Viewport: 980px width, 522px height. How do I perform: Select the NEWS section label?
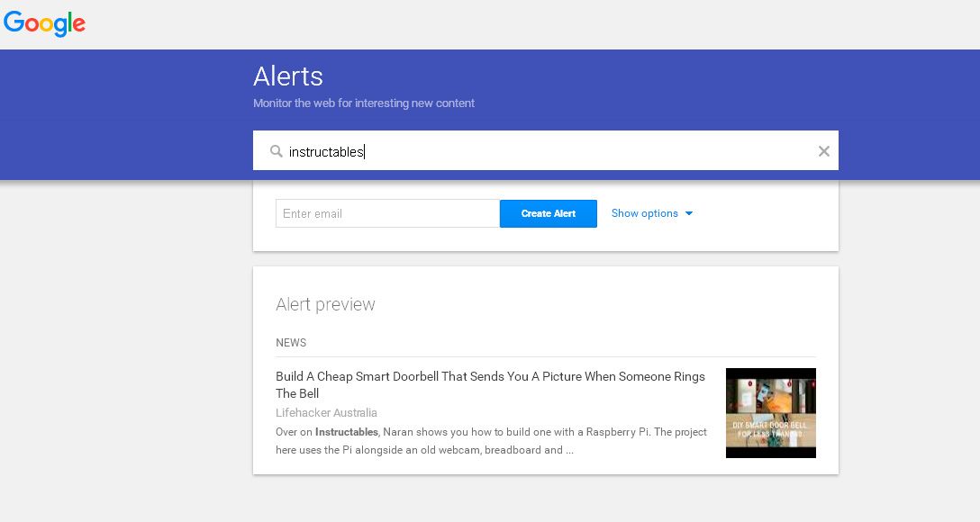coord(290,343)
